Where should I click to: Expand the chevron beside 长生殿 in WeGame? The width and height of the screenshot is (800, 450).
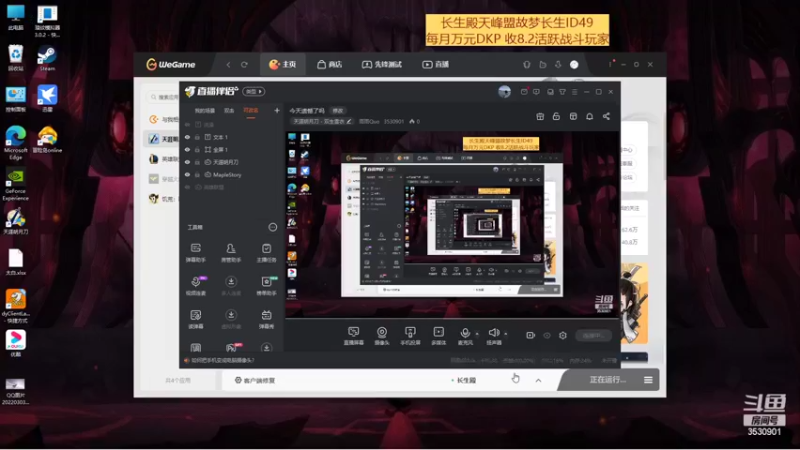(538, 380)
